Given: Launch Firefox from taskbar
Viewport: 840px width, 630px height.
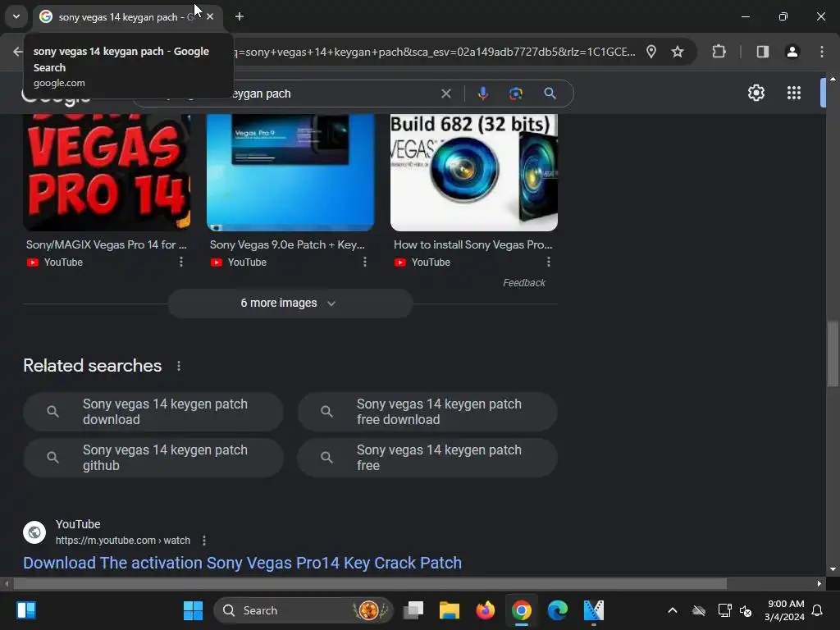Looking at the screenshot, I should (486, 610).
